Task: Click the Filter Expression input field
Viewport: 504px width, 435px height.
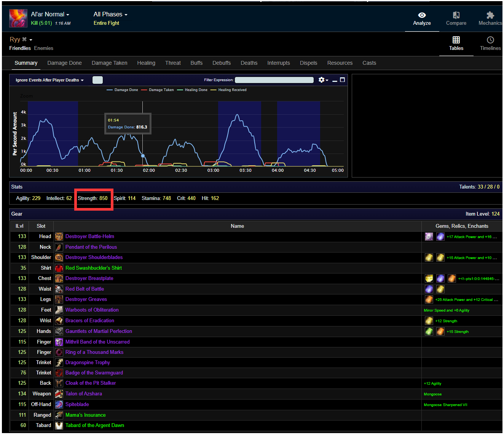Action: pyautogui.click(x=274, y=80)
